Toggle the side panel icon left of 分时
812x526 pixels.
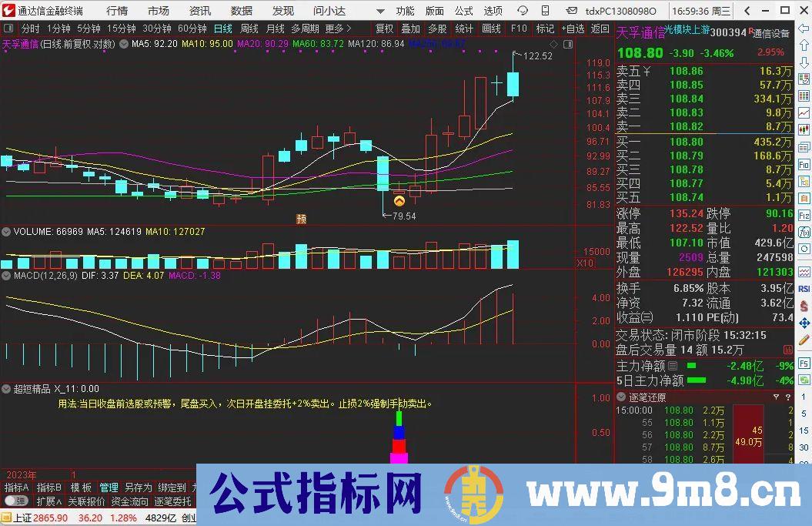[x=8, y=28]
